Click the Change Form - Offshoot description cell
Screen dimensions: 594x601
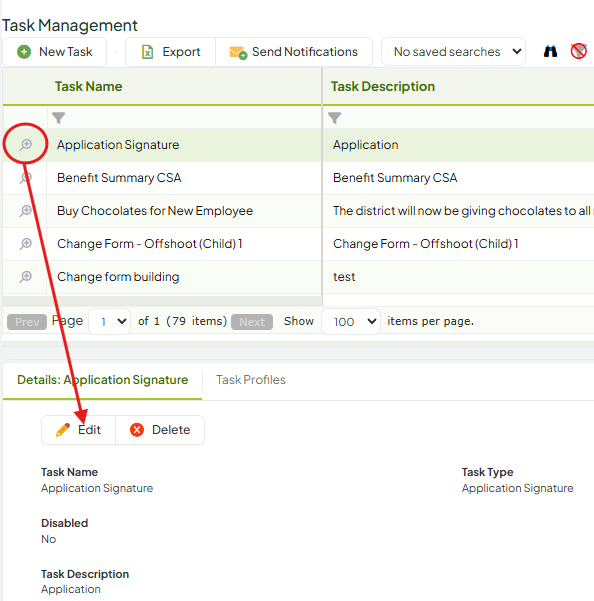pyautogui.click(x=458, y=244)
